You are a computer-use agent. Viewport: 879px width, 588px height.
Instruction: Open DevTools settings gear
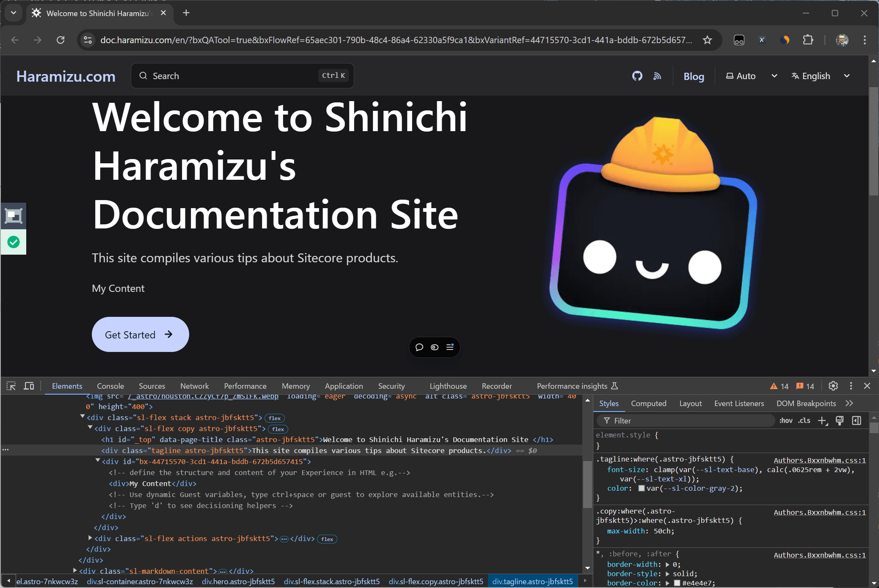833,386
